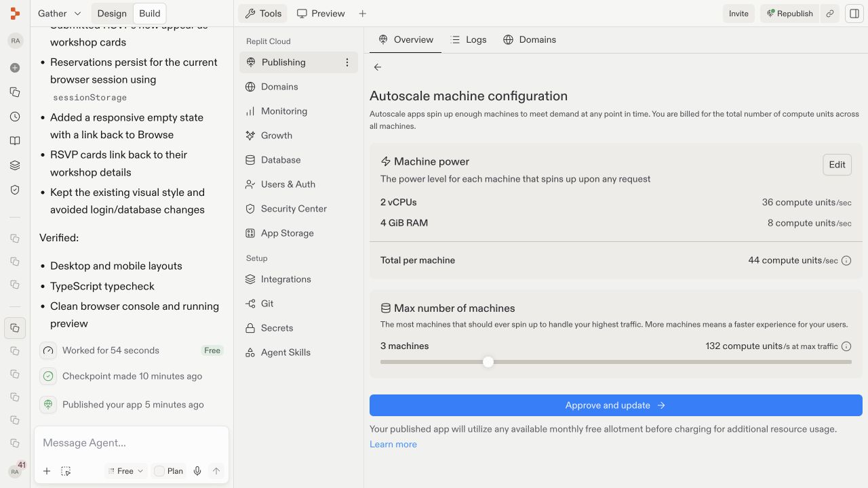Toggle the side panel layout icon
The height and width of the screenshot is (488, 868).
[854, 14]
